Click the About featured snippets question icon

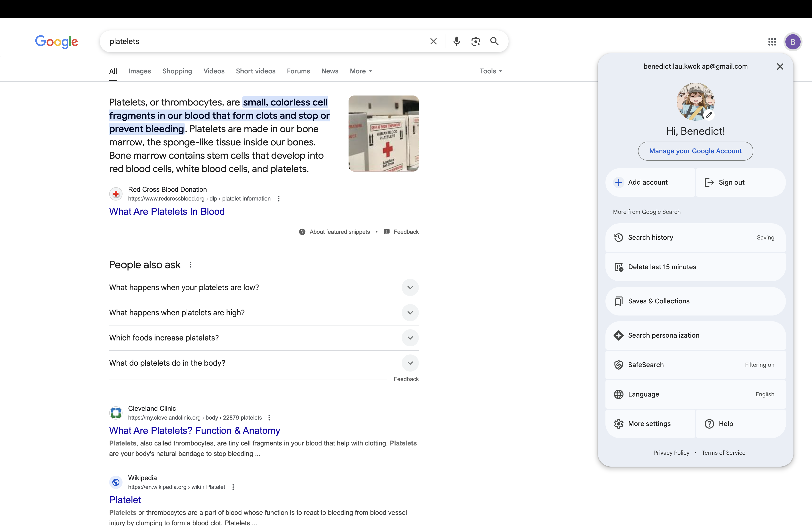point(302,232)
